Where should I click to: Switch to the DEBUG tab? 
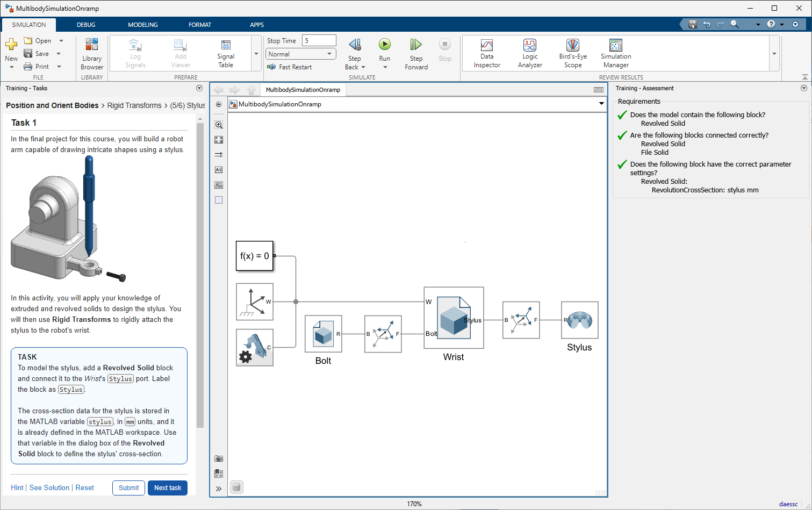pos(86,25)
